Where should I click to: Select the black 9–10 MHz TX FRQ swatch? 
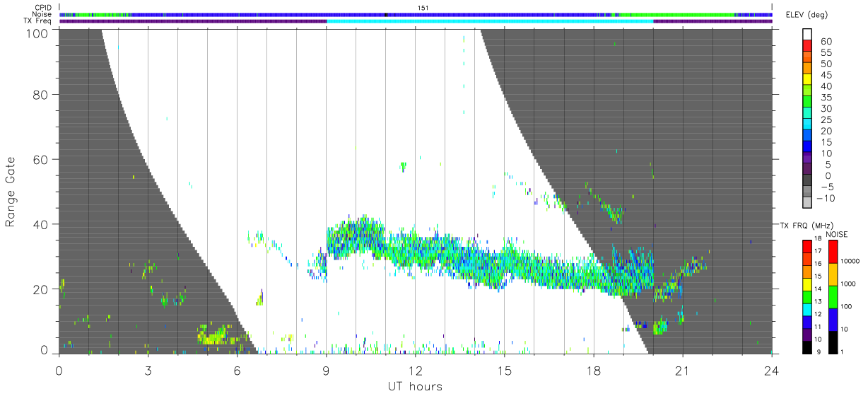pyautogui.click(x=807, y=347)
